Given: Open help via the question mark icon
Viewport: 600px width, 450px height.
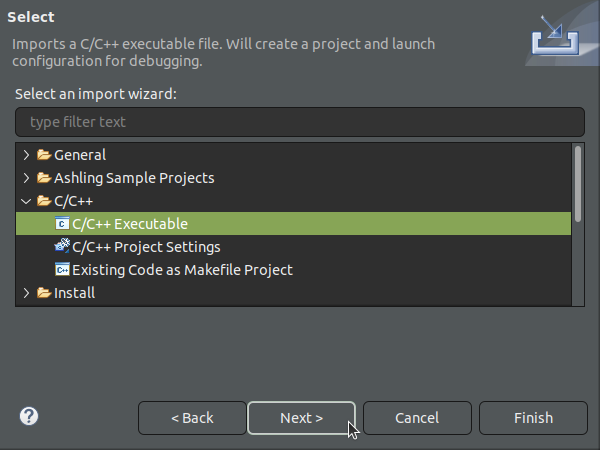Looking at the screenshot, I should [29, 416].
